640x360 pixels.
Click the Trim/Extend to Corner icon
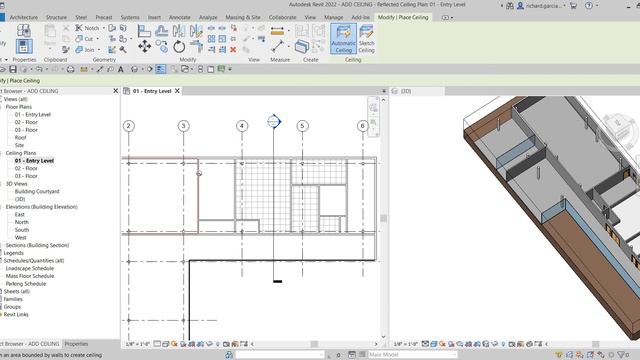(196, 47)
